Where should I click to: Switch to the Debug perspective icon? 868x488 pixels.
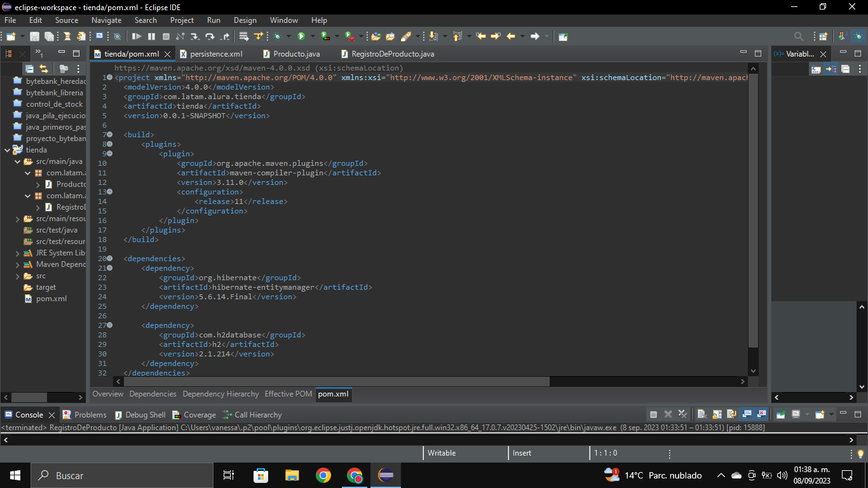coord(857,36)
